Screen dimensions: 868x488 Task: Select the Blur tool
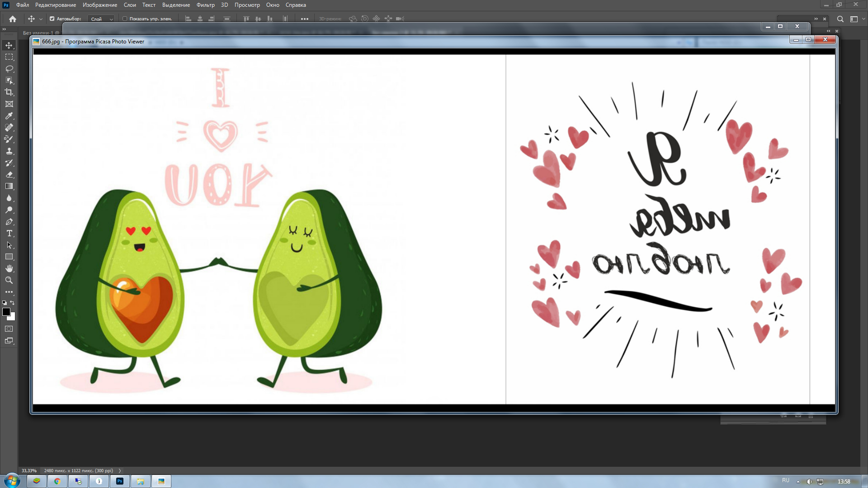pos(9,198)
